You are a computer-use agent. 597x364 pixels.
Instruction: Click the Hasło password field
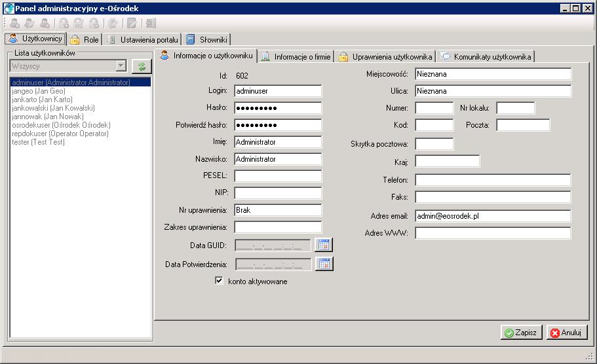(x=278, y=108)
